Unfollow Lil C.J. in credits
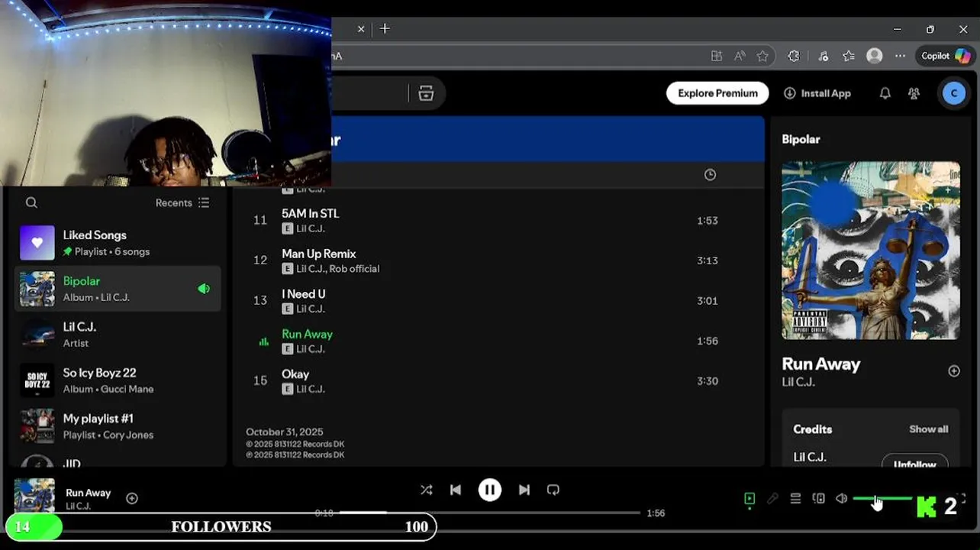Viewport: 980px width, 550px height. pos(914,461)
